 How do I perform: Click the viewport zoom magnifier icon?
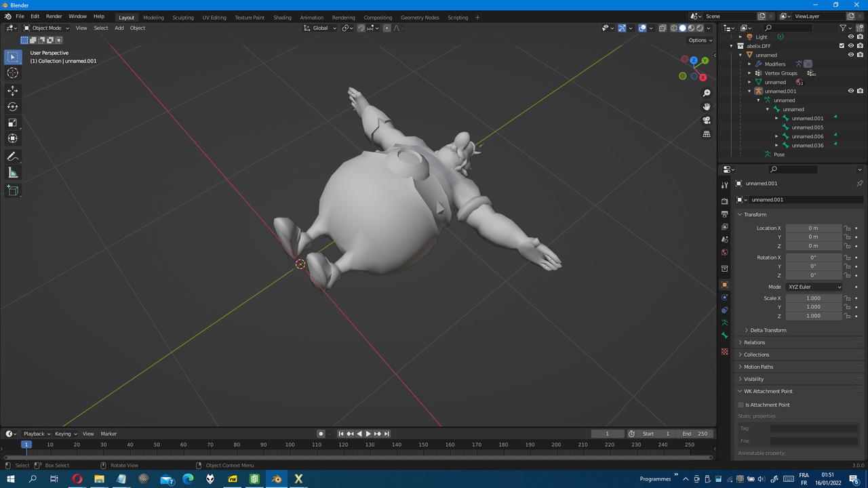coord(707,93)
